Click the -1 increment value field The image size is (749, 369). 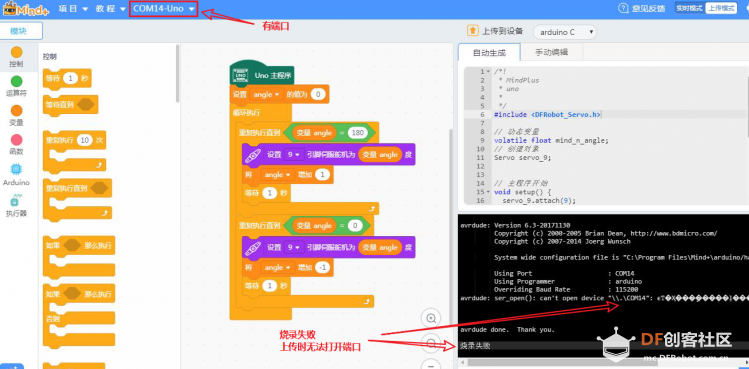(x=322, y=268)
